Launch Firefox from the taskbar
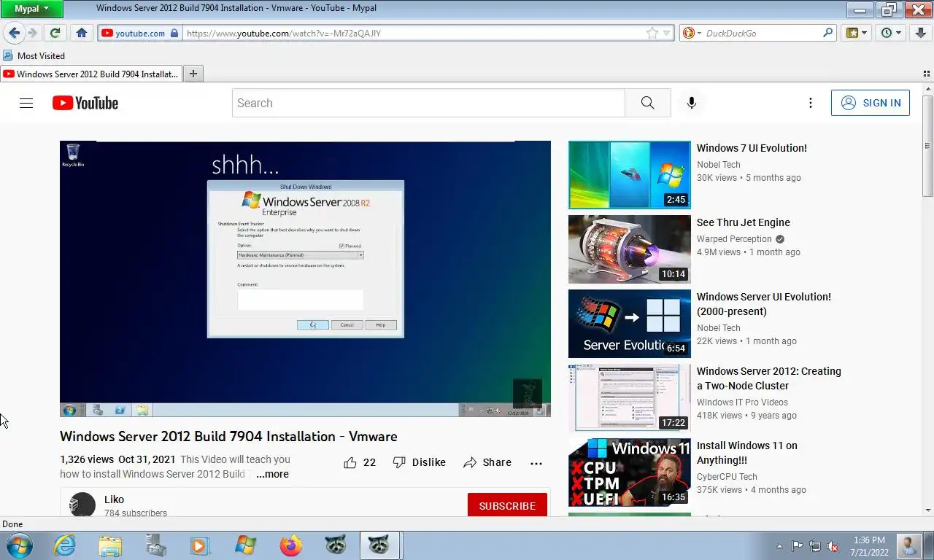This screenshot has width=934, height=560. 290,545
